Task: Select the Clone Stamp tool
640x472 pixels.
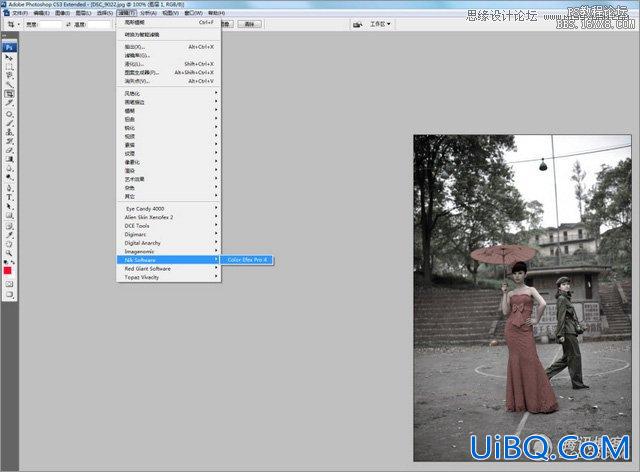Action: pyautogui.click(x=9, y=132)
